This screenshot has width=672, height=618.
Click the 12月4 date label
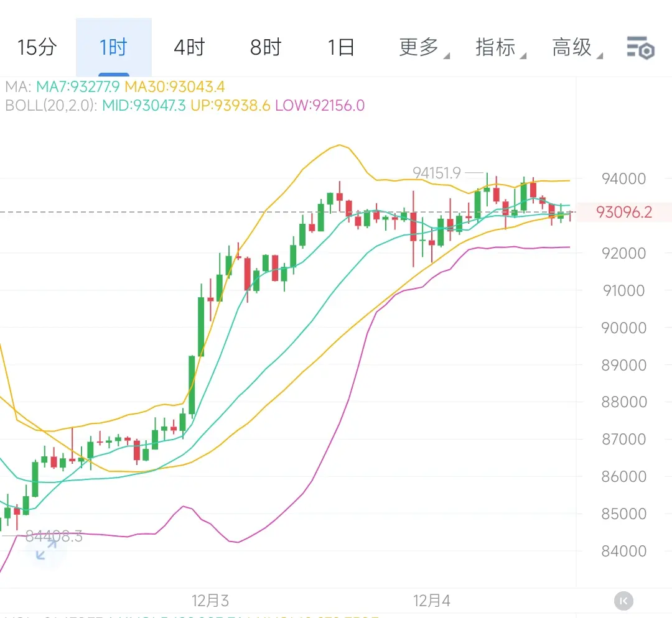tap(432, 601)
